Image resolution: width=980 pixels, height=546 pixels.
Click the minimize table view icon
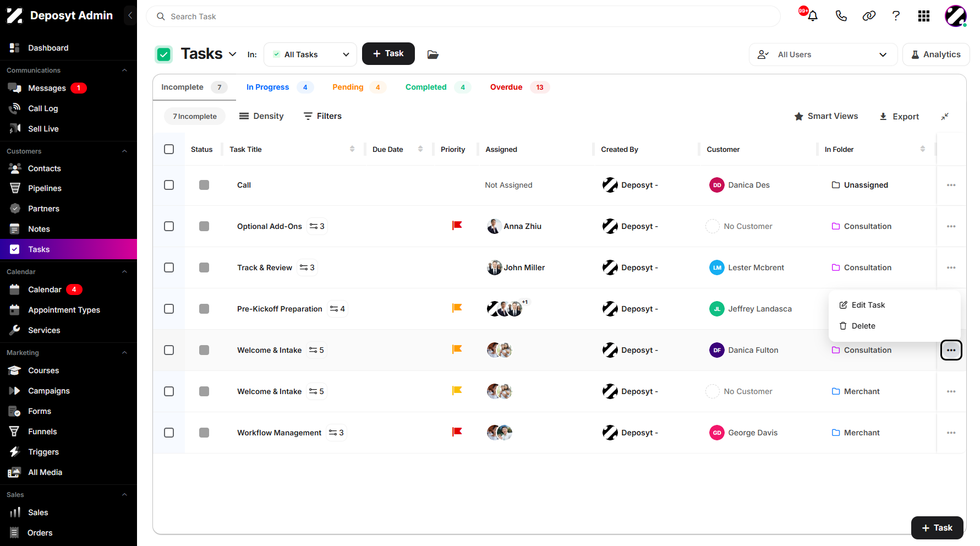tap(945, 116)
